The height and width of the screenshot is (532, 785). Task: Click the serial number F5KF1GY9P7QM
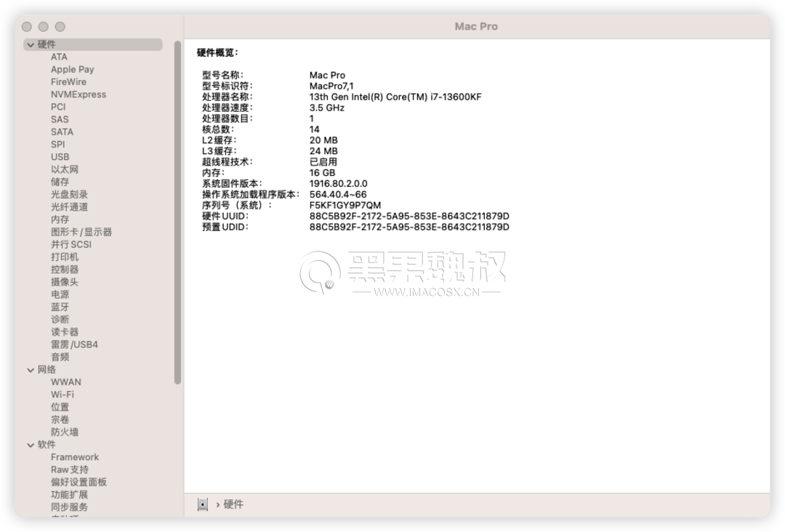(x=345, y=206)
